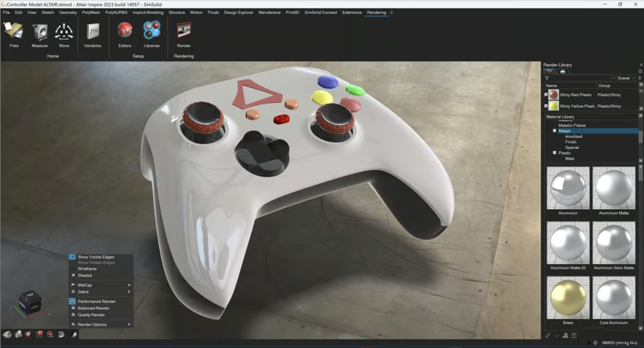The image size is (644, 348).
Task: Click the filter funnel icon in Render Library
Action: point(547,78)
